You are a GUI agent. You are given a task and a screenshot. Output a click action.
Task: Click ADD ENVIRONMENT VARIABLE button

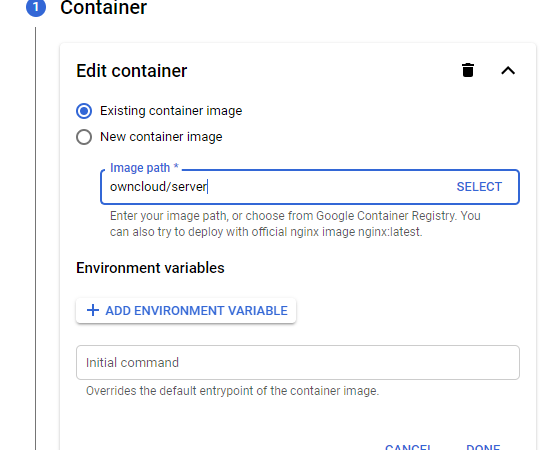186,311
